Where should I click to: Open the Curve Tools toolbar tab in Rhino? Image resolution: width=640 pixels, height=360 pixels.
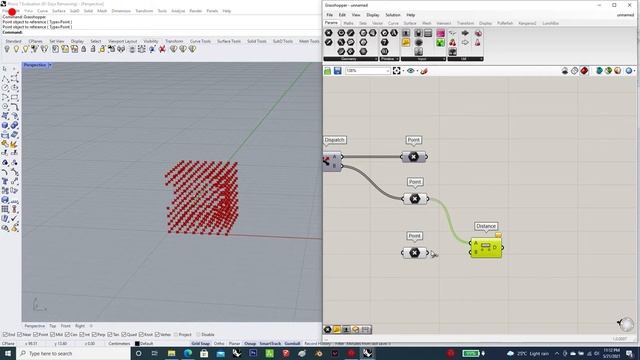(200, 41)
